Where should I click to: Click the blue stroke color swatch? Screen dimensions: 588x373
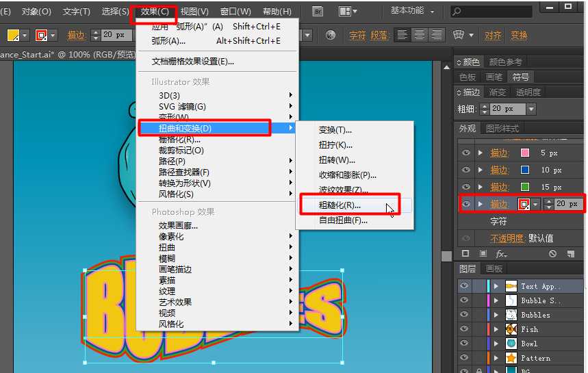pos(525,170)
